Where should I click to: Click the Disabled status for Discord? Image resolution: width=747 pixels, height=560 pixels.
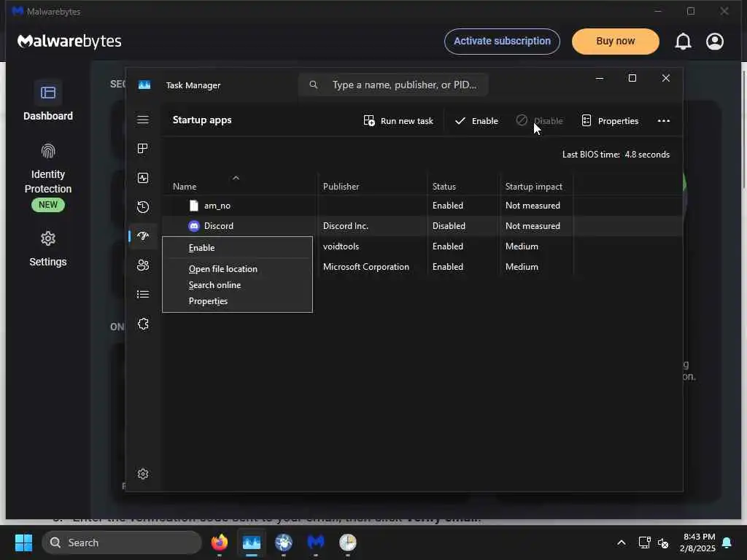449,226
